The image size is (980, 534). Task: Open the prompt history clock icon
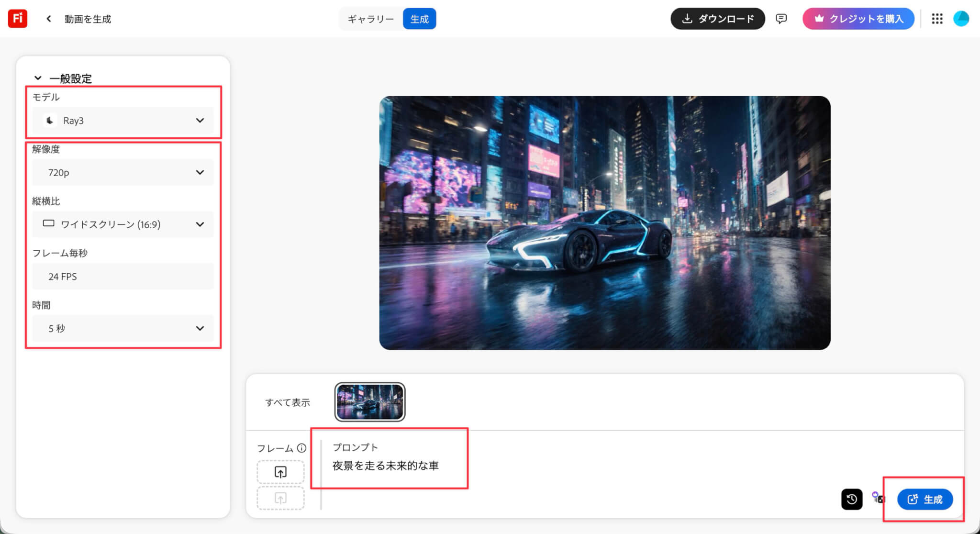[851, 499]
